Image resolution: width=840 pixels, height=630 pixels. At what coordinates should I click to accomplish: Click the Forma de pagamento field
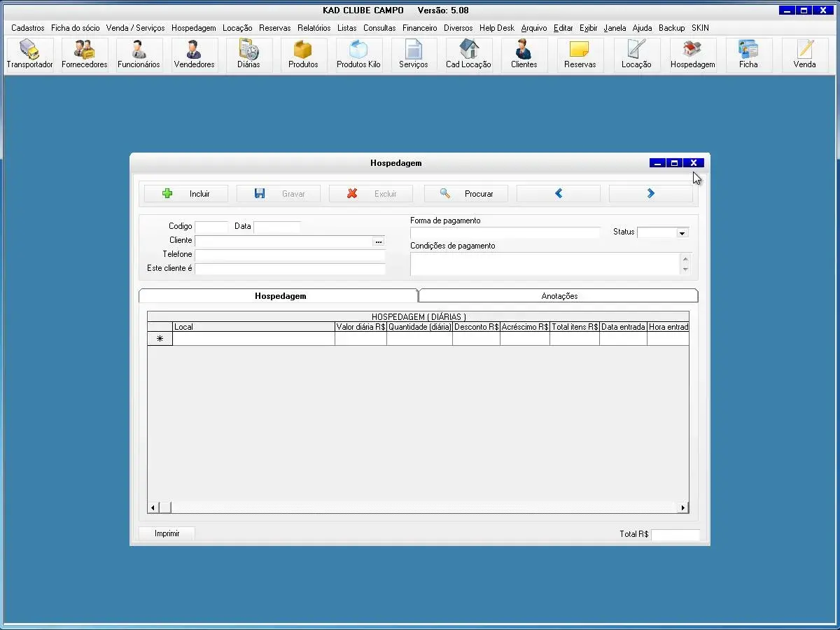(x=505, y=233)
